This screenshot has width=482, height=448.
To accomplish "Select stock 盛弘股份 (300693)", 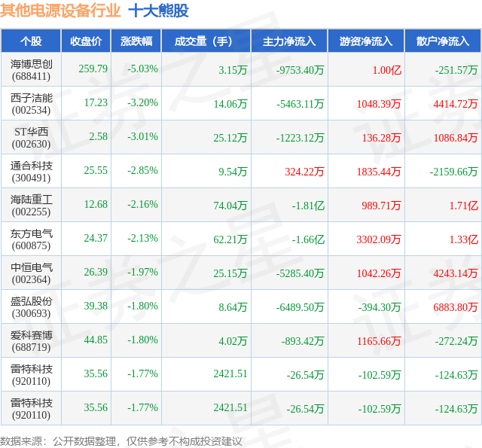I will (31, 307).
